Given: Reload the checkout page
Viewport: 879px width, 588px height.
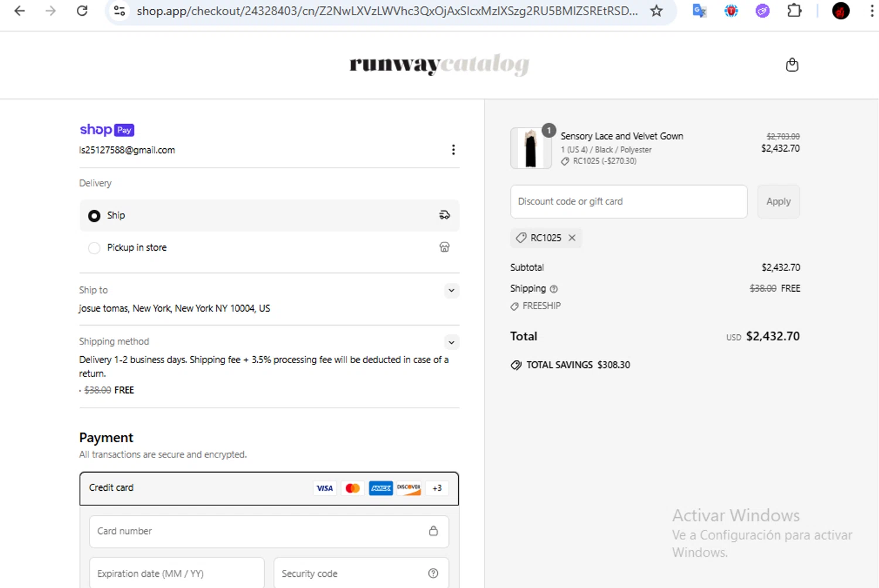Looking at the screenshot, I should (x=82, y=11).
